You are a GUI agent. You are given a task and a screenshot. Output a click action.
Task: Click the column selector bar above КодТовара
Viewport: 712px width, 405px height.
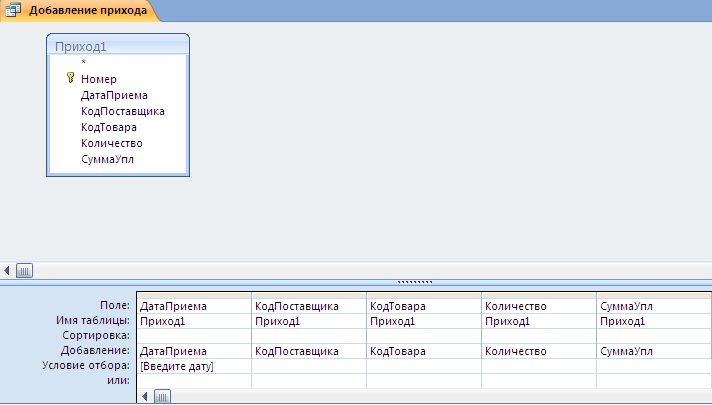[x=424, y=295]
